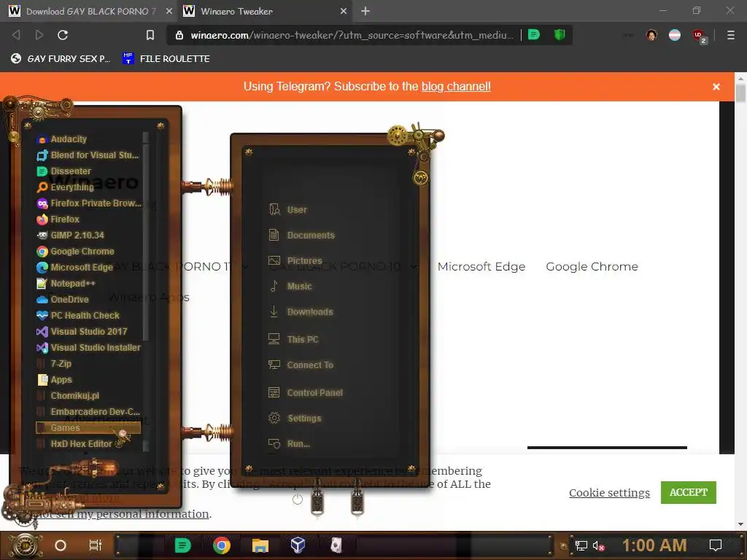The height and width of the screenshot is (560, 747).
Task: Open Pictures from start menu right panel
Action: [x=295, y=261]
